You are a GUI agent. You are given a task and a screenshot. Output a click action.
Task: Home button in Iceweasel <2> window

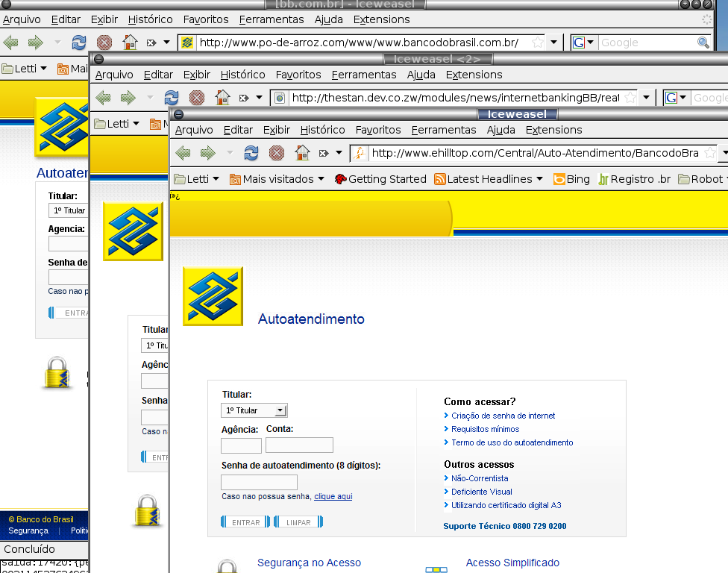click(x=222, y=98)
